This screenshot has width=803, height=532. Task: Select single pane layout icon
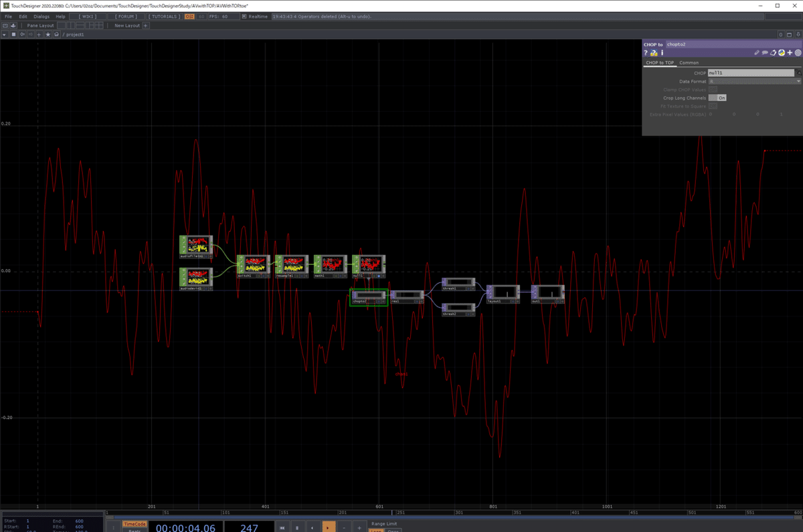pyautogui.click(x=62, y=25)
